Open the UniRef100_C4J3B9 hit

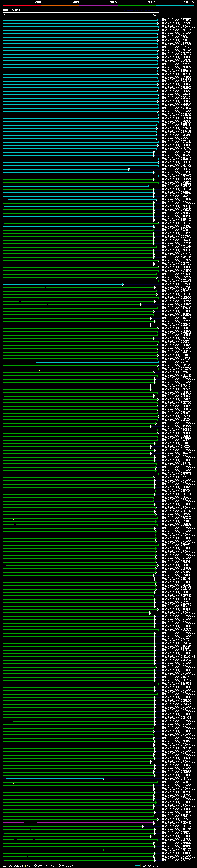click(x=176, y=43)
